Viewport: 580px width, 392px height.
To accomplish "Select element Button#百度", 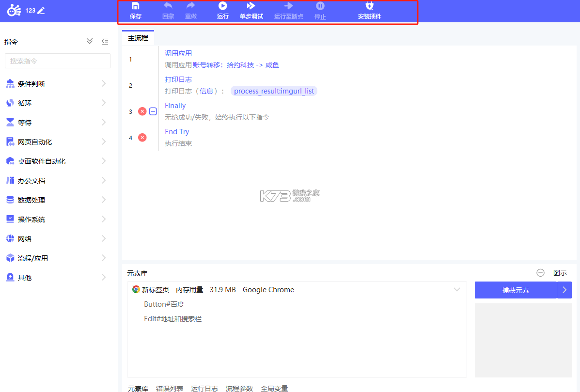I will 164,304.
